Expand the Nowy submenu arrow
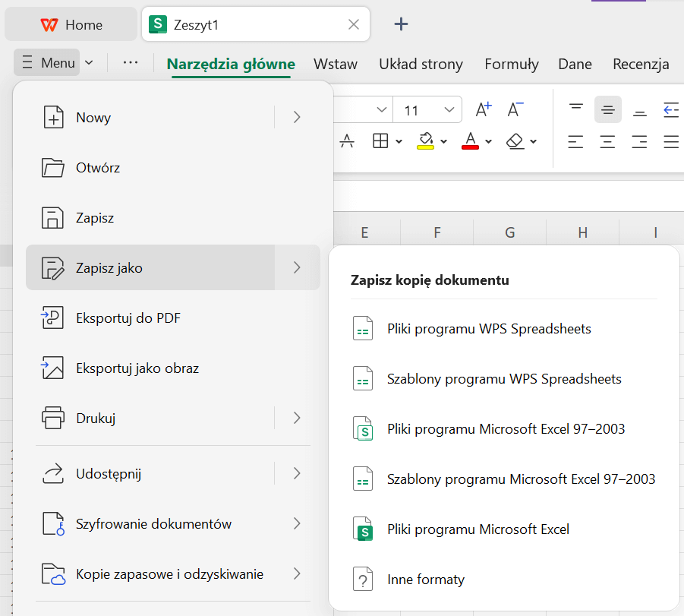The height and width of the screenshot is (616, 684). pos(297,117)
